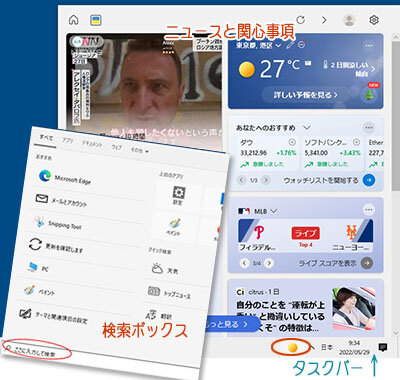
Task: Click the もっと見る button
Action: [230, 324]
